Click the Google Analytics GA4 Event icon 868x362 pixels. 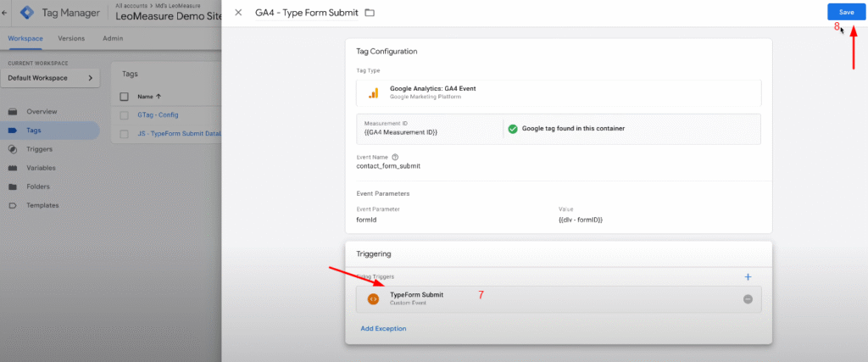[374, 93]
